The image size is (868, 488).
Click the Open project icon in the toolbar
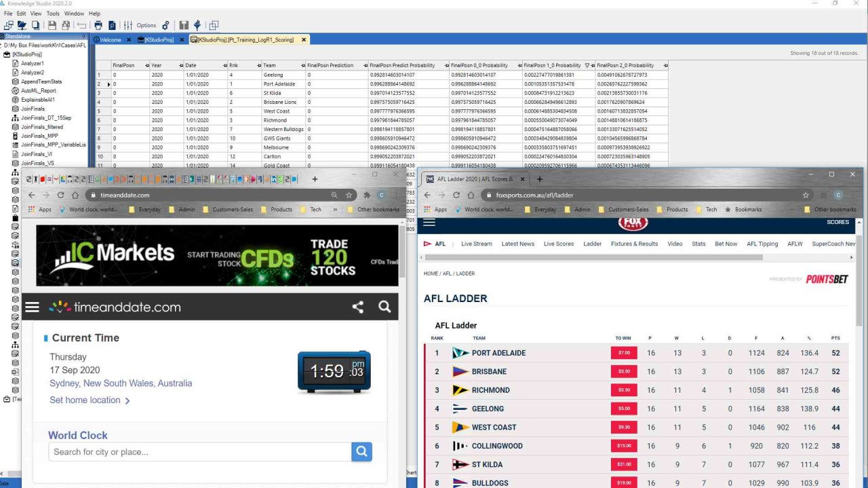22,25
